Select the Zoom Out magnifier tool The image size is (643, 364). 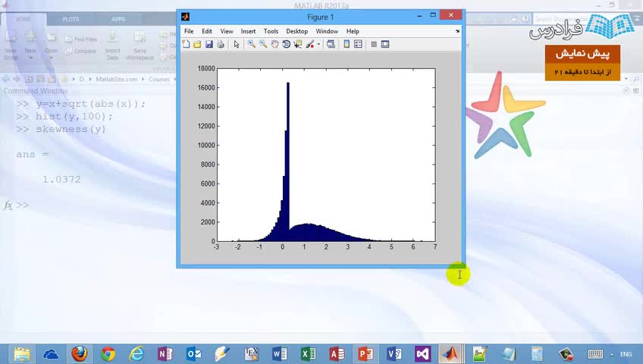tap(263, 44)
